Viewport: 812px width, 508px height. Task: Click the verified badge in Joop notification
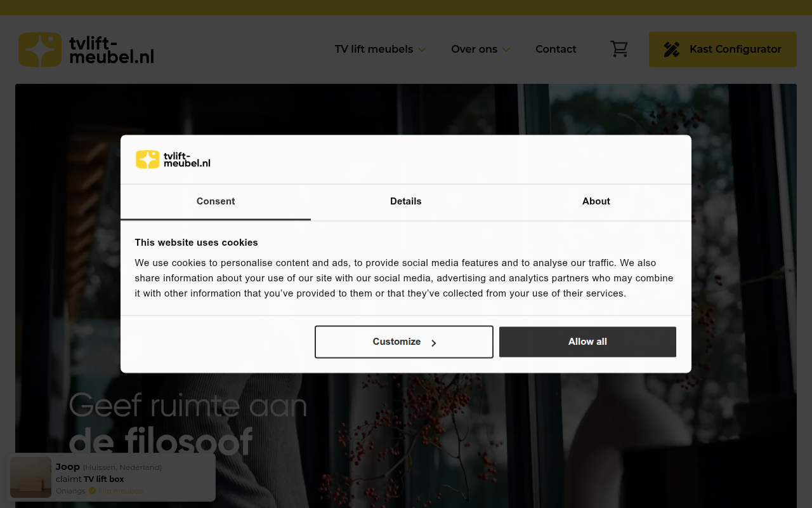pyautogui.click(x=92, y=491)
